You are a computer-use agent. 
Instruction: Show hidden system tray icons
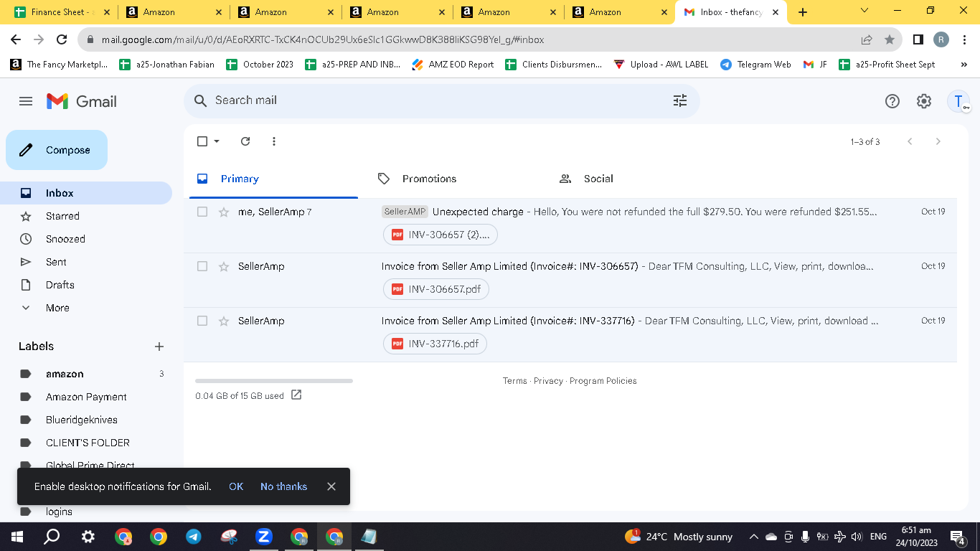pyautogui.click(x=753, y=537)
